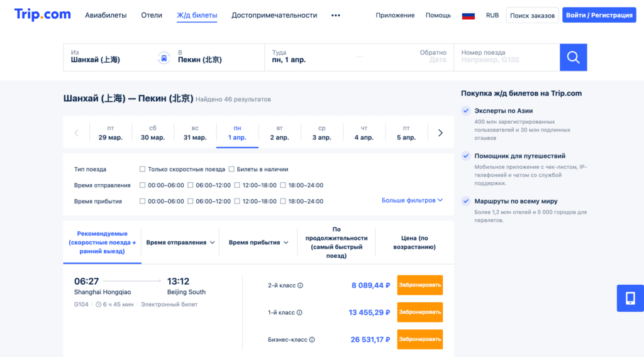This screenshot has height=357, width=644.
Task: Click checkmark icon beside Маршруты по всему миру
Action: click(466, 201)
